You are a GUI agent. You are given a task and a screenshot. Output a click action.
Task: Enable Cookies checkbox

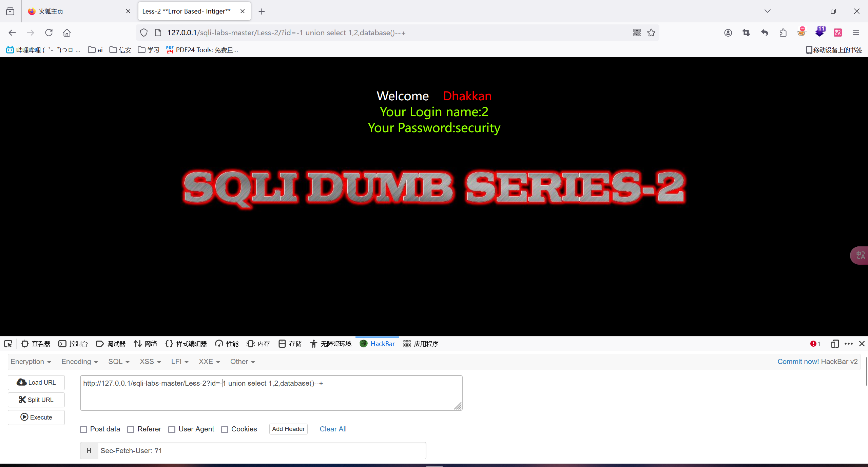click(225, 429)
